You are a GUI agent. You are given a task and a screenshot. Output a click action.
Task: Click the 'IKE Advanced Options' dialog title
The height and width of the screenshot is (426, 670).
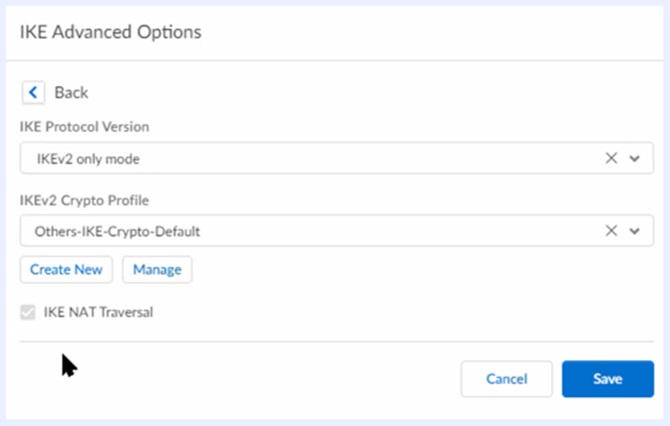[x=110, y=32]
